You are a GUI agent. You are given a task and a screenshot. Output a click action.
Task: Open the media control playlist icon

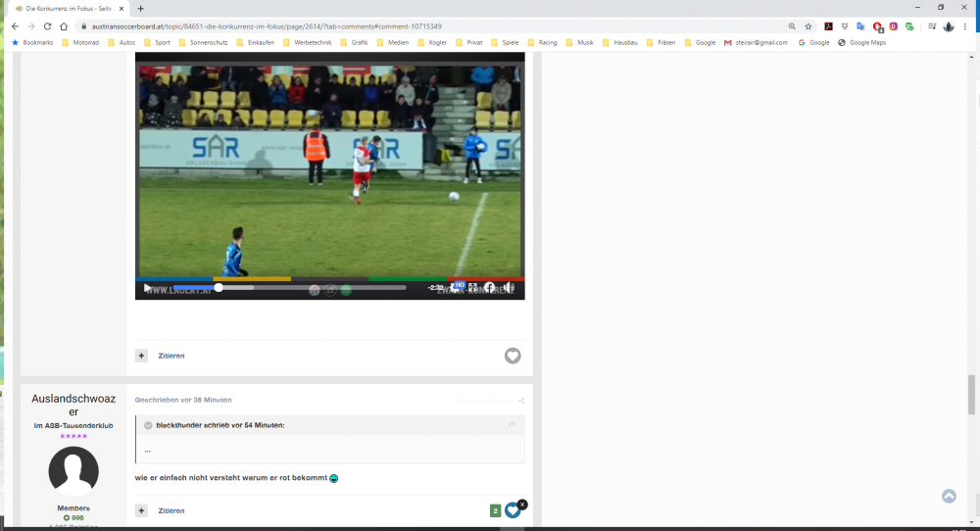pyautogui.click(x=932, y=26)
